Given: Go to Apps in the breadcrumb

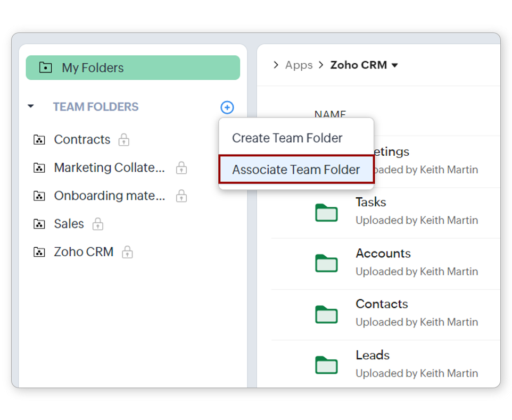Looking at the screenshot, I should click(299, 65).
